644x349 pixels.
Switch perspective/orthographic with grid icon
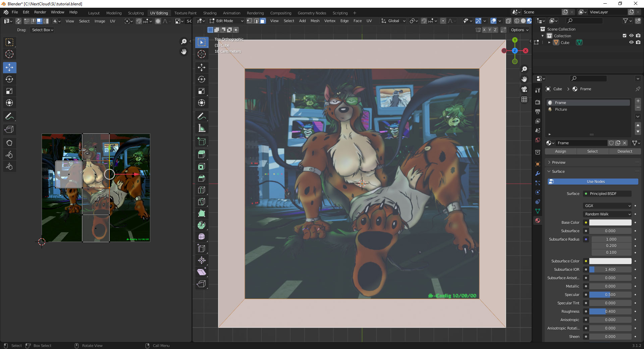[524, 99]
